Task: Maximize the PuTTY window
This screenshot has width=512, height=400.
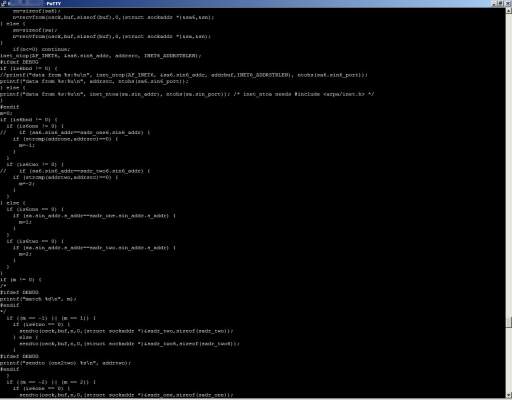Action: click(x=501, y=3)
